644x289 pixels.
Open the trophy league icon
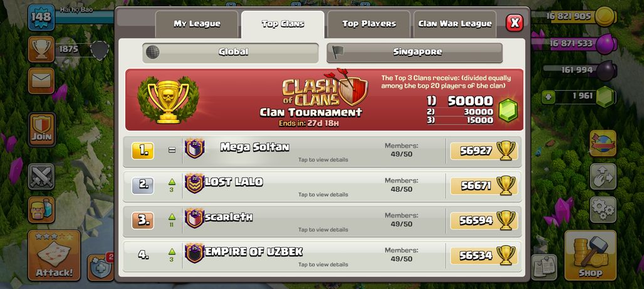click(41, 49)
